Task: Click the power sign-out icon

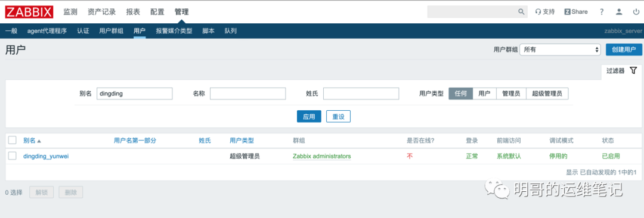Action: coord(636,12)
